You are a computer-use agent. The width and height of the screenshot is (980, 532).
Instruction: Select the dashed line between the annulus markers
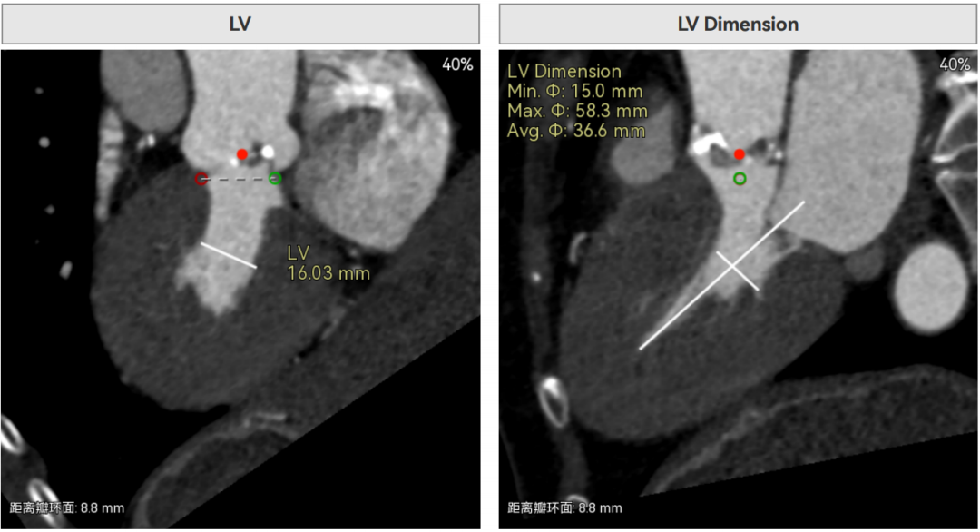[238, 179]
